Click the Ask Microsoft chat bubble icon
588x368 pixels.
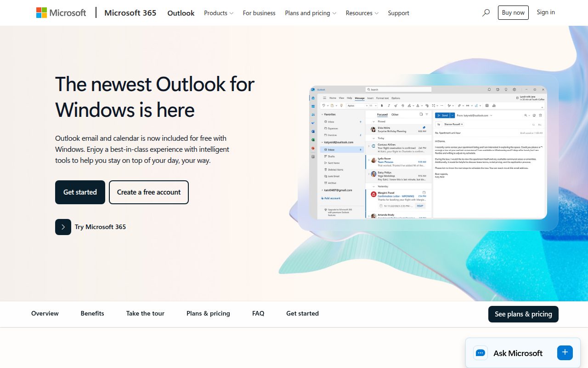click(481, 353)
